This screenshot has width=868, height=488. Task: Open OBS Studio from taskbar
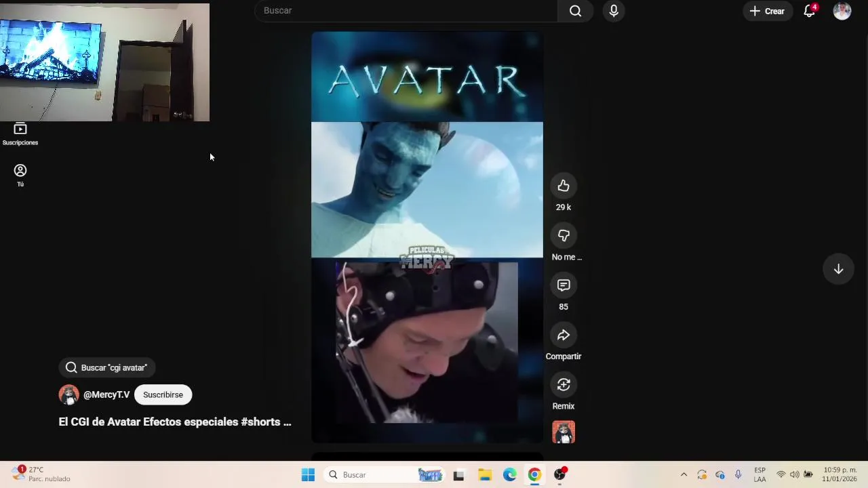(x=560, y=475)
